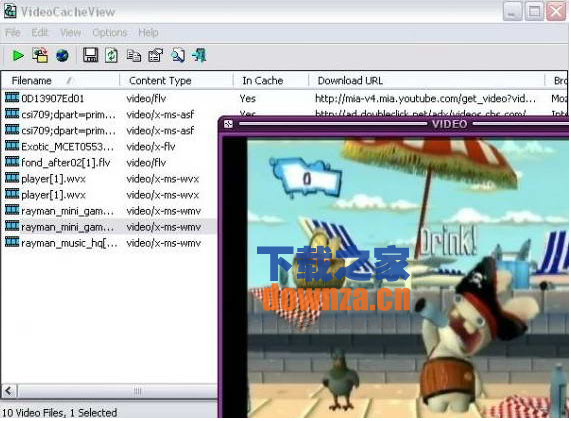This screenshot has width=571, height=421.
Task: Open the Help menu
Action: [148, 33]
